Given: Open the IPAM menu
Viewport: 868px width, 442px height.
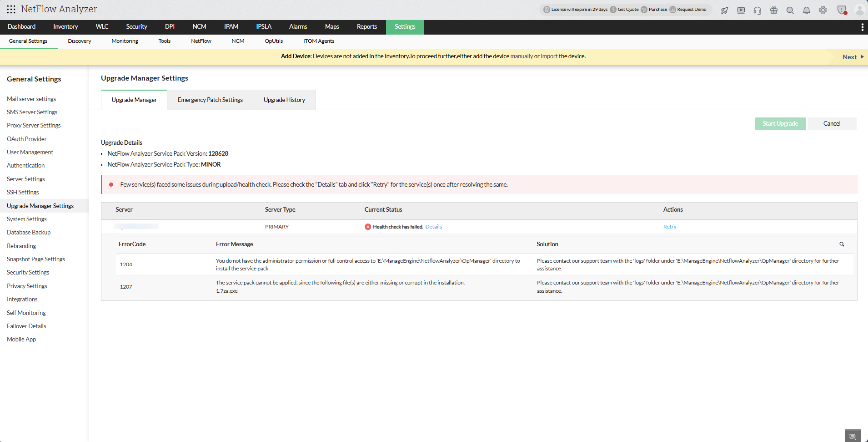Looking at the screenshot, I should [x=231, y=27].
